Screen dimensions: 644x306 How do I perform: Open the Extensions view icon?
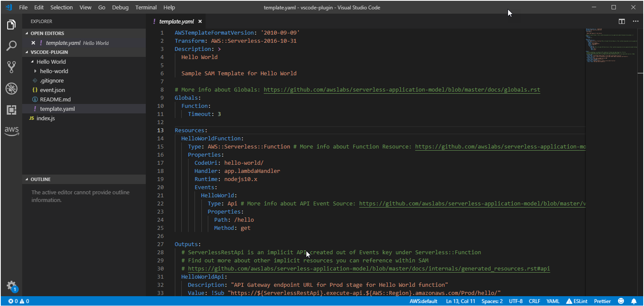point(11,110)
